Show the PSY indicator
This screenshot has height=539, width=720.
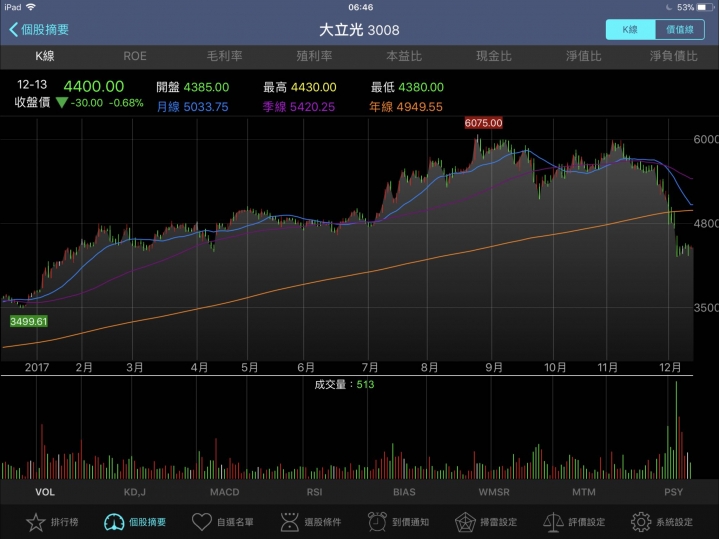[674, 492]
